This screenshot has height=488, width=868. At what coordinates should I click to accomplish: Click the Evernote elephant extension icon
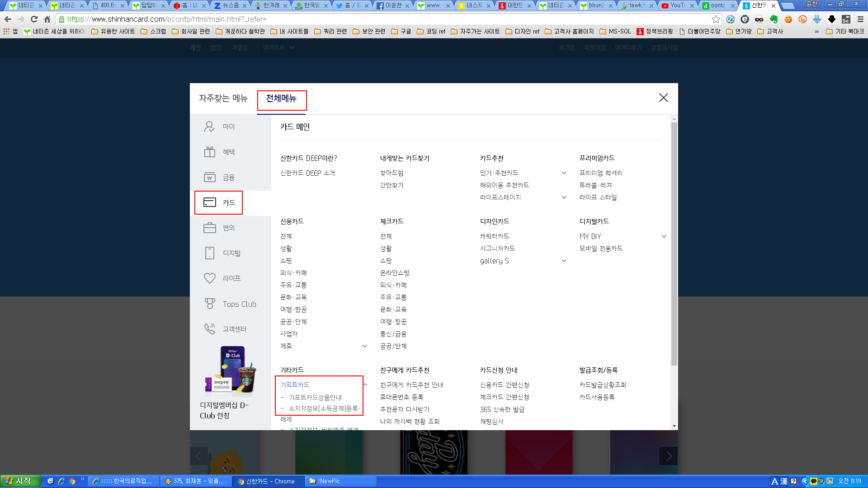click(774, 19)
